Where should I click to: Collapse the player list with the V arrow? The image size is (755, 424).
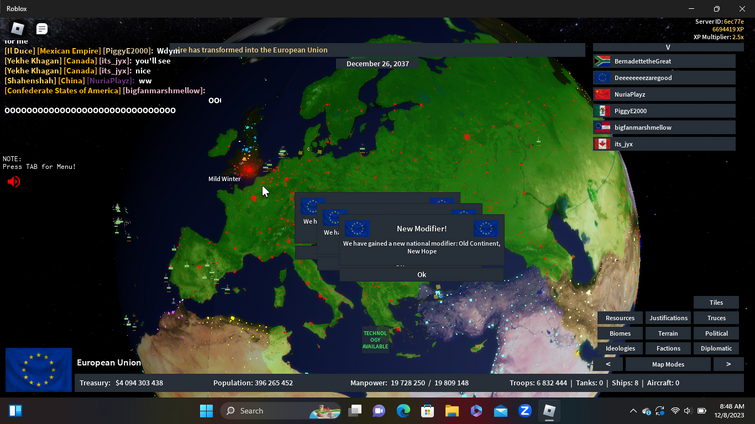(668, 47)
